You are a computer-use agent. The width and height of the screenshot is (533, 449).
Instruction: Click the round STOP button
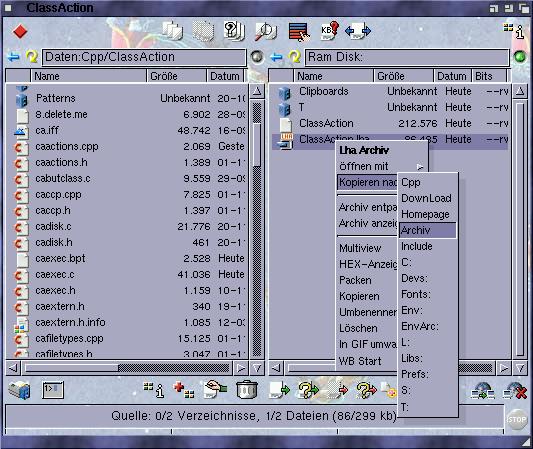[x=516, y=419]
